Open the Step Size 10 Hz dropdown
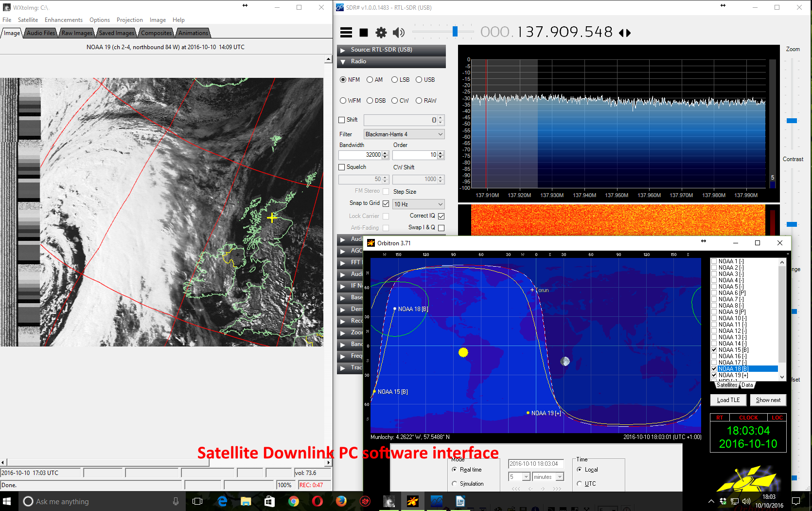The height and width of the screenshot is (511, 812). [x=418, y=204]
